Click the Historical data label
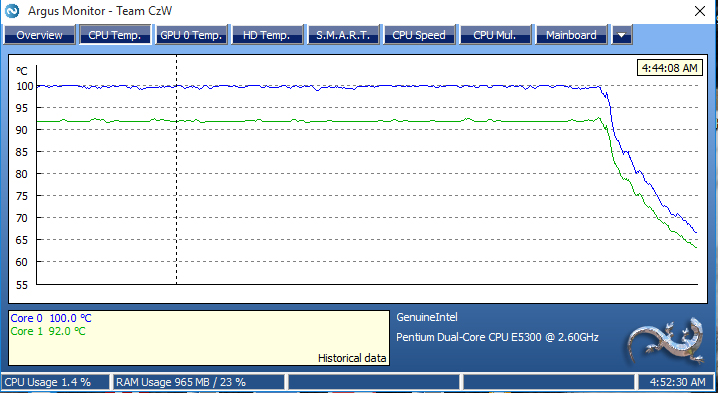Image resolution: width=718 pixels, height=393 pixels. click(x=352, y=358)
